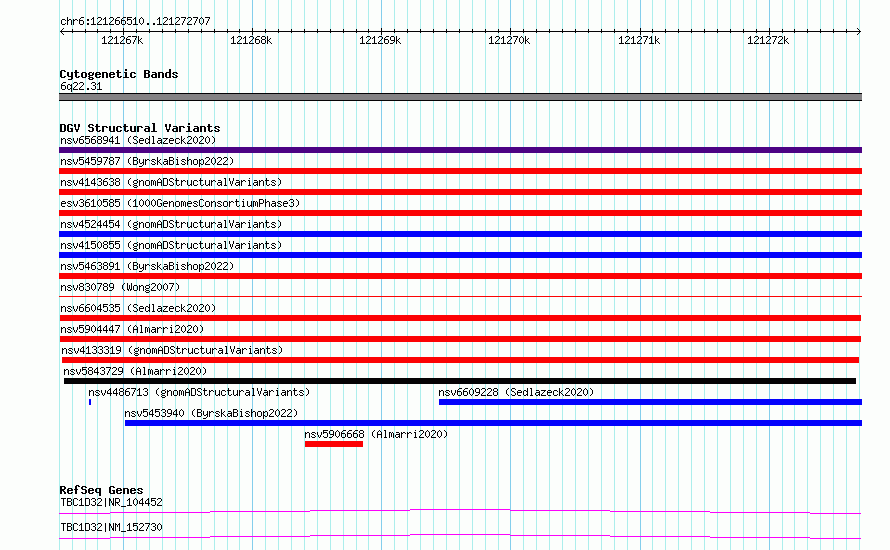Click the nsv4143638 (gnomADStructuralVariants) label

(171, 182)
